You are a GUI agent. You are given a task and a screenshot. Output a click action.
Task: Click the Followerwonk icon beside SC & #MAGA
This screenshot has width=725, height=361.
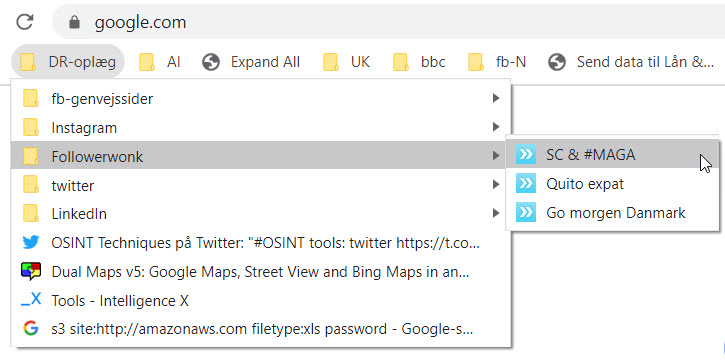point(526,155)
